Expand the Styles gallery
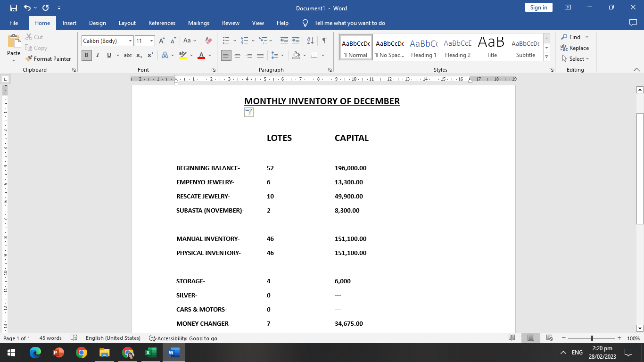 (x=547, y=57)
